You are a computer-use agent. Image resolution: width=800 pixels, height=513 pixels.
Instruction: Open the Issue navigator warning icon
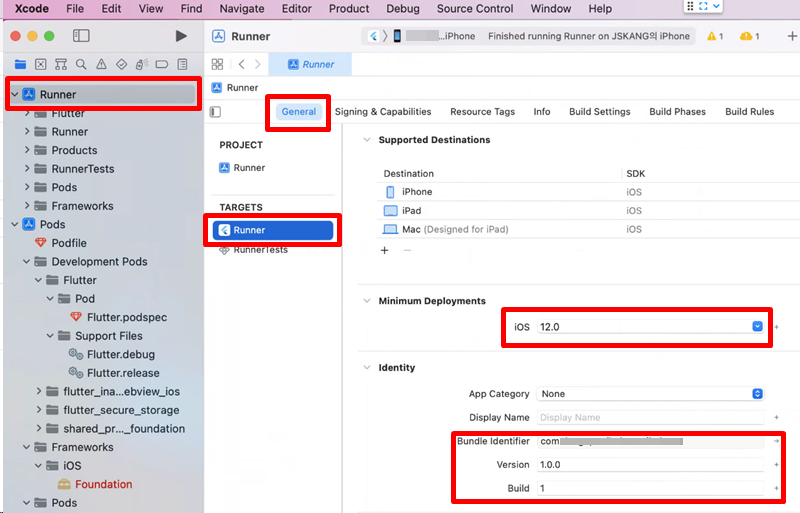(102, 64)
